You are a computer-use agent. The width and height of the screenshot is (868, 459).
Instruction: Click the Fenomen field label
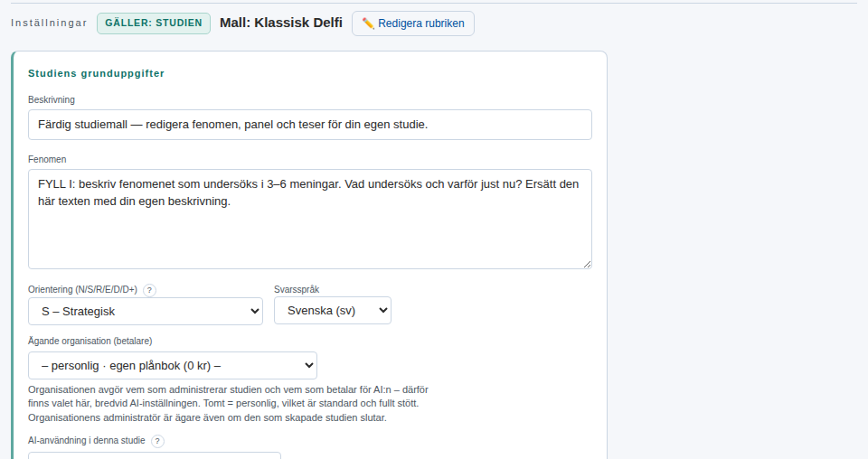pos(47,159)
